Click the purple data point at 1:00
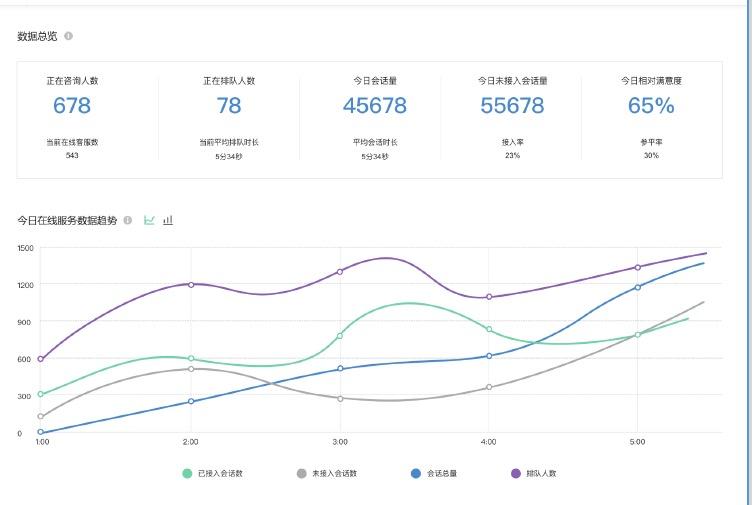Viewport: 752px width, 505px height. (x=41, y=359)
